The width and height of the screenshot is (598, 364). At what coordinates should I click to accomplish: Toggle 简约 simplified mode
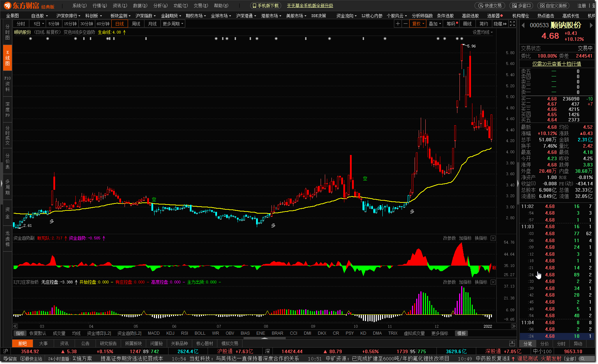pyautogui.click(x=484, y=24)
